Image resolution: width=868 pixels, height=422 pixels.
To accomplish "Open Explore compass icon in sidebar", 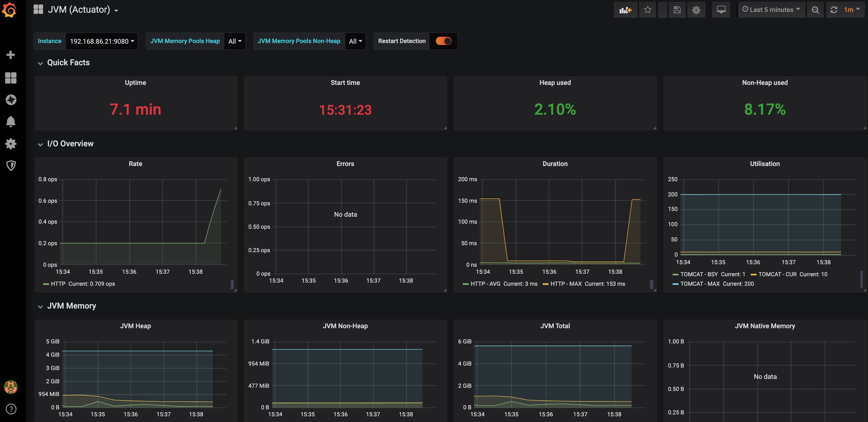I will click(11, 100).
